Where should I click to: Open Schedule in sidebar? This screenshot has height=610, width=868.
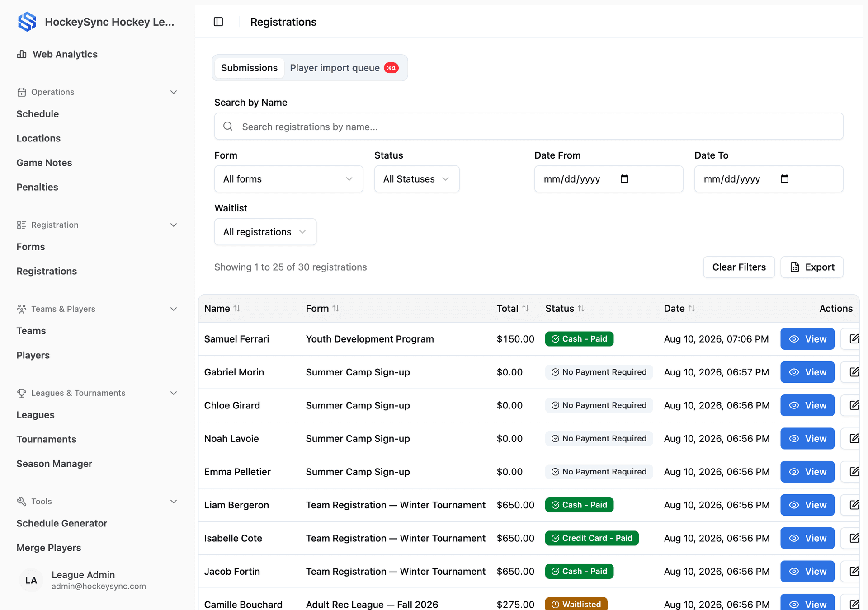38,114
